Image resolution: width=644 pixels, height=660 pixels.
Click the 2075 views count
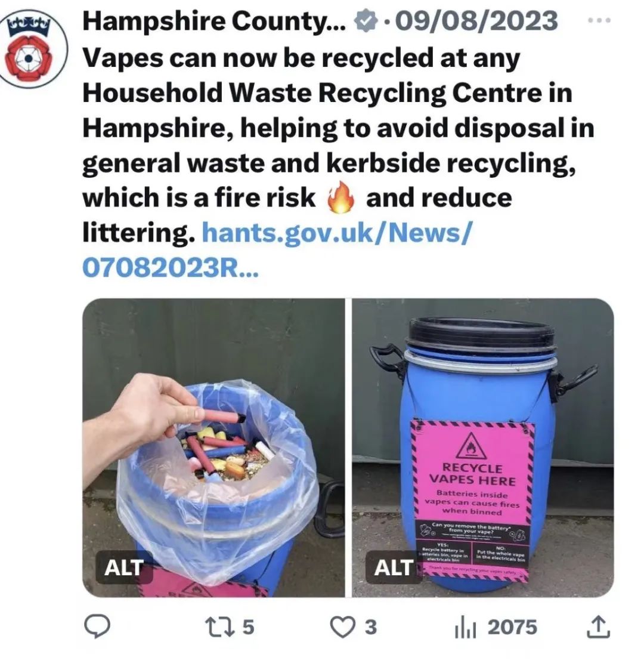point(512,627)
